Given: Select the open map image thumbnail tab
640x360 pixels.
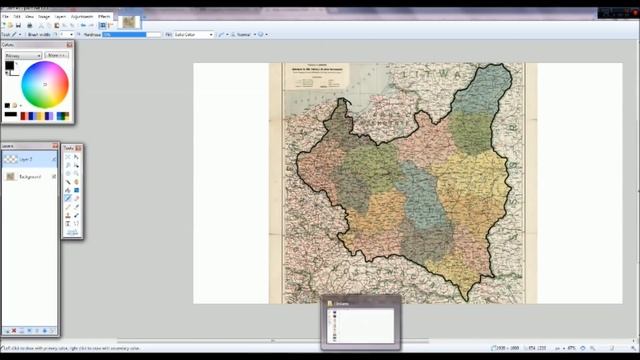Looking at the screenshot, I should click(129, 22).
